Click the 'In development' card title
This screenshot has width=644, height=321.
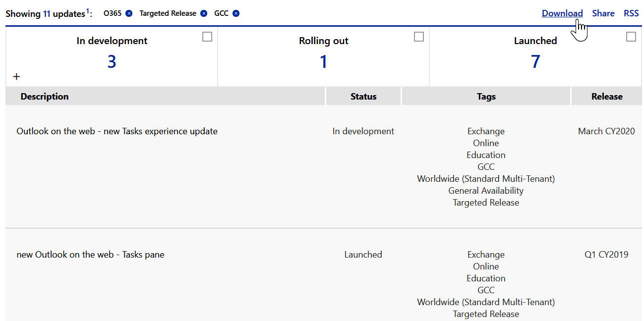pos(112,41)
